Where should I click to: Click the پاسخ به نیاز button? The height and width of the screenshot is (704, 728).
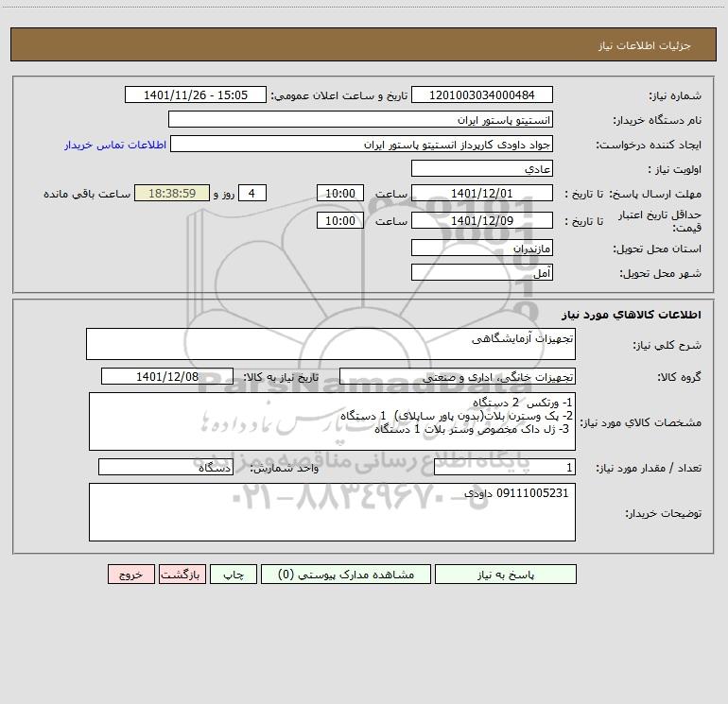tap(506, 574)
